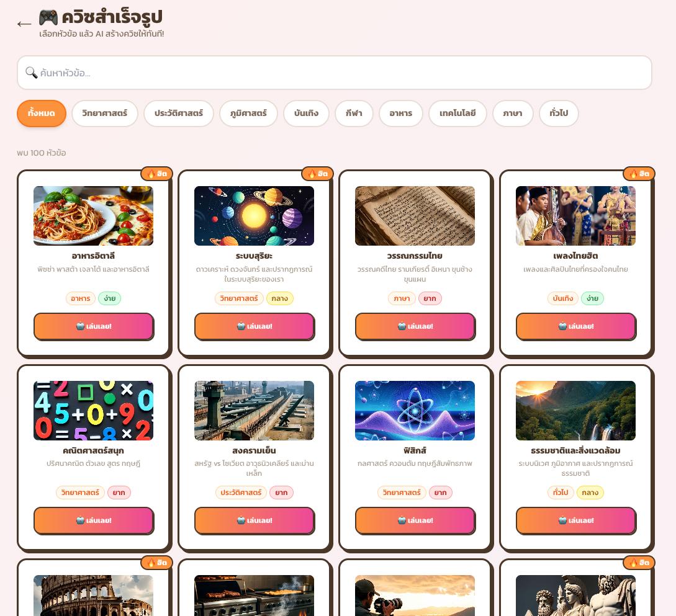Click the ฮิต fire badge on ระบบสุริยะ card
Viewport: 676px width, 616px height.
click(318, 174)
